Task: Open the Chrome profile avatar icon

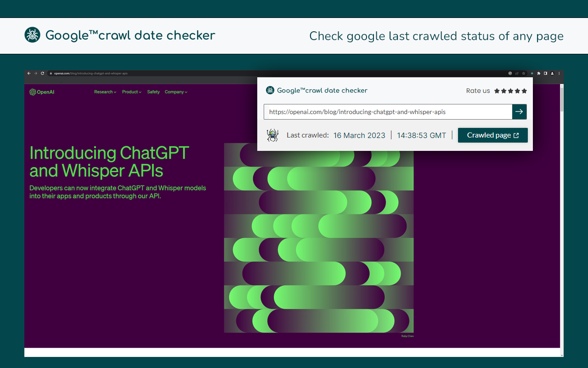Action: 553,73
